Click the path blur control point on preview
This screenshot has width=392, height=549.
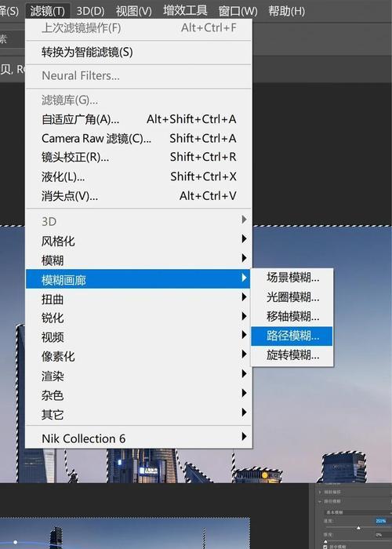[x=16, y=542]
